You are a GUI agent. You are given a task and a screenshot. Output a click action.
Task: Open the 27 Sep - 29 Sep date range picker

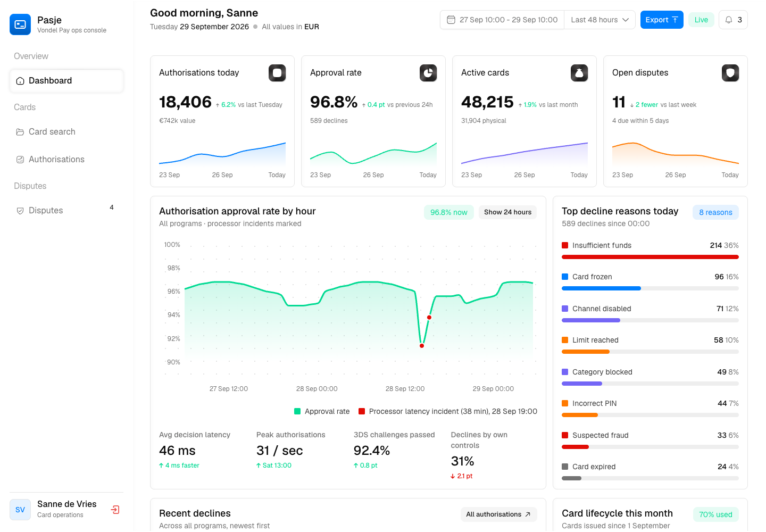pyautogui.click(x=502, y=20)
